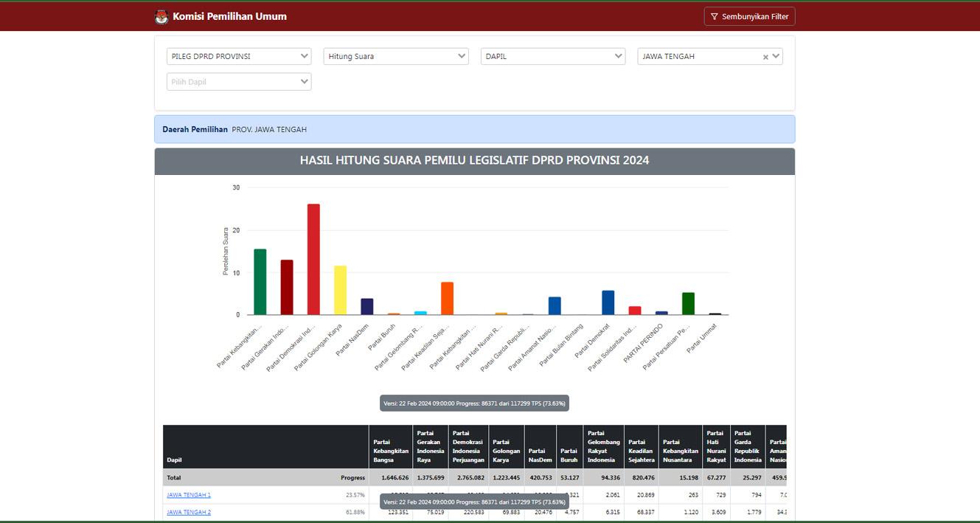Screen dimensions: 980x523
Task: Click the dark red Partai Gerindra bar
Action: pyautogui.click(x=287, y=287)
